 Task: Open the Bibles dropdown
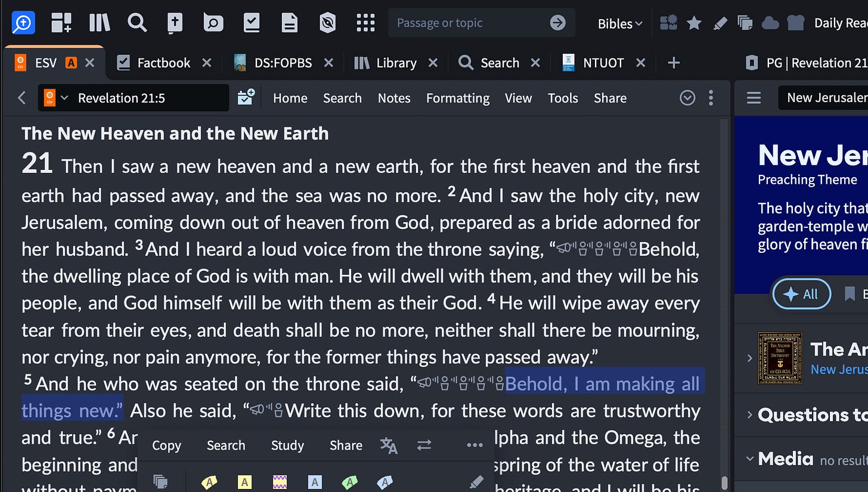pyautogui.click(x=620, y=23)
